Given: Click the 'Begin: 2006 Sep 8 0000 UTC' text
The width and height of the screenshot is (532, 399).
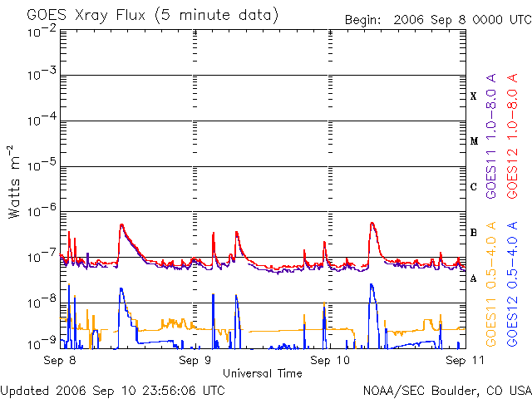Looking at the screenshot, I should pos(437,19).
